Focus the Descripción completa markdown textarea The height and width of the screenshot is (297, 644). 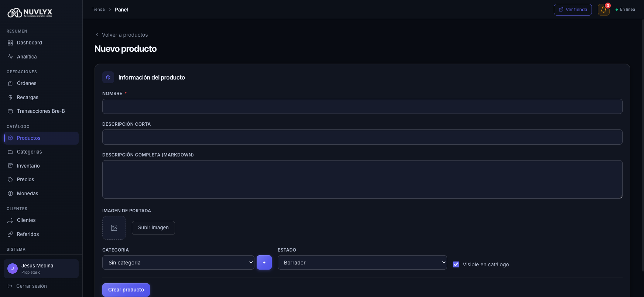point(362,179)
